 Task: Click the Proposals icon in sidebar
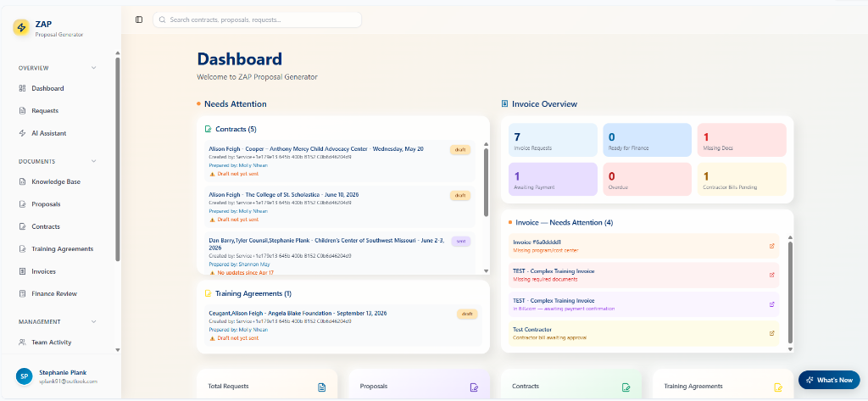(x=22, y=203)
